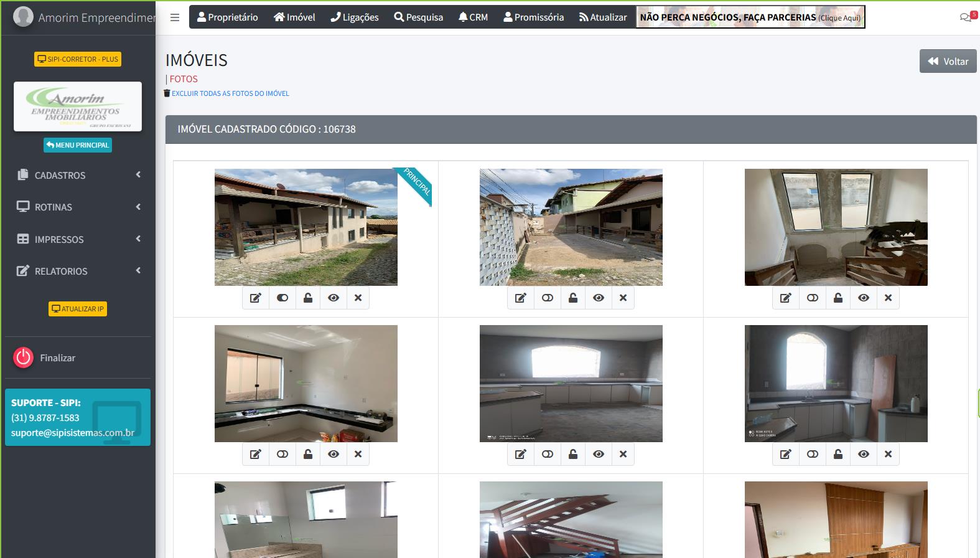980x558 pixels.
Task: Remove the driveway street photo
Action: [x=623, y=298]
